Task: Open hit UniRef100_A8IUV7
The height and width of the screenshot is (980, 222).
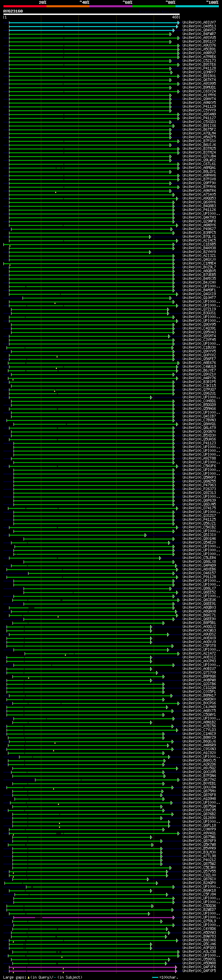Action: (199, 23)
